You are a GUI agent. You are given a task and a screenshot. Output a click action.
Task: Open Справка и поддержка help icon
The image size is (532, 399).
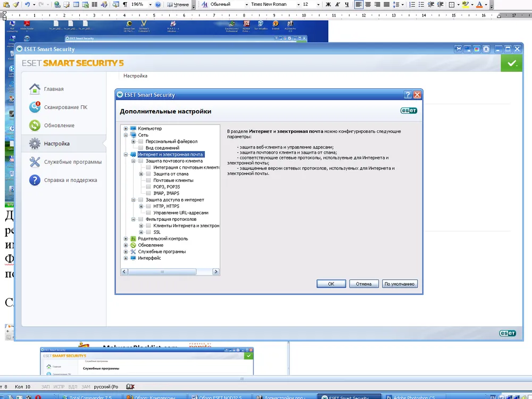(35, 180)
